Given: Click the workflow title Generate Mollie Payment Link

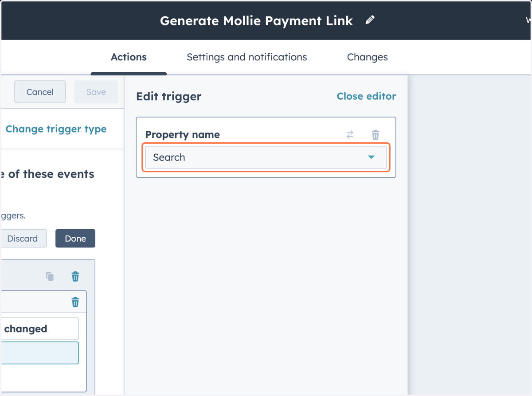Looking at the screenshot, I should click(x=257, y=21).
